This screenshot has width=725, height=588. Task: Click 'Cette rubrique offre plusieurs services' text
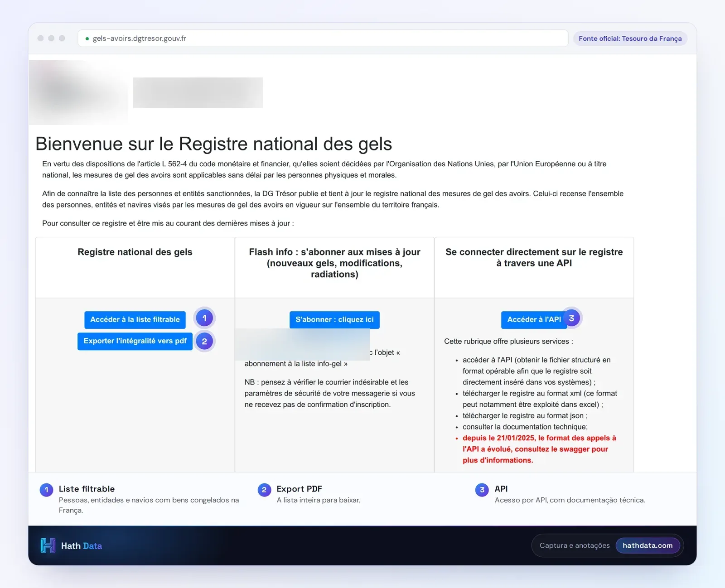pos(508,341)
